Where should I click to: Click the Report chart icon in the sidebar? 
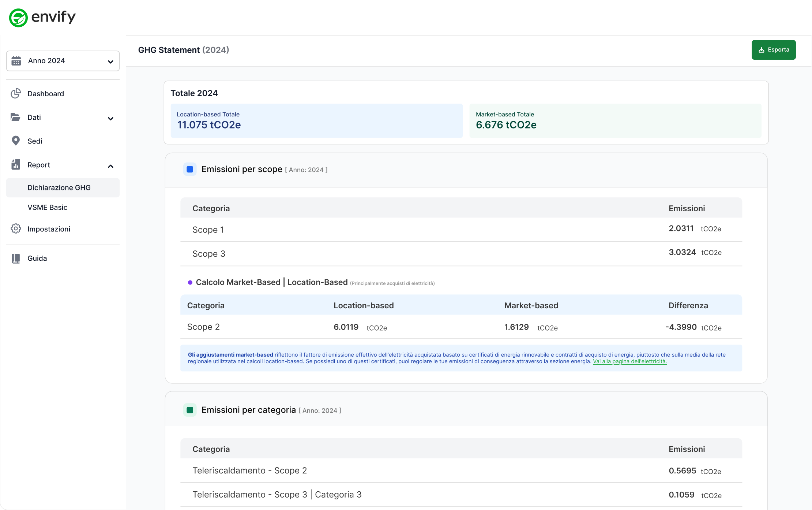click(16, 165)
